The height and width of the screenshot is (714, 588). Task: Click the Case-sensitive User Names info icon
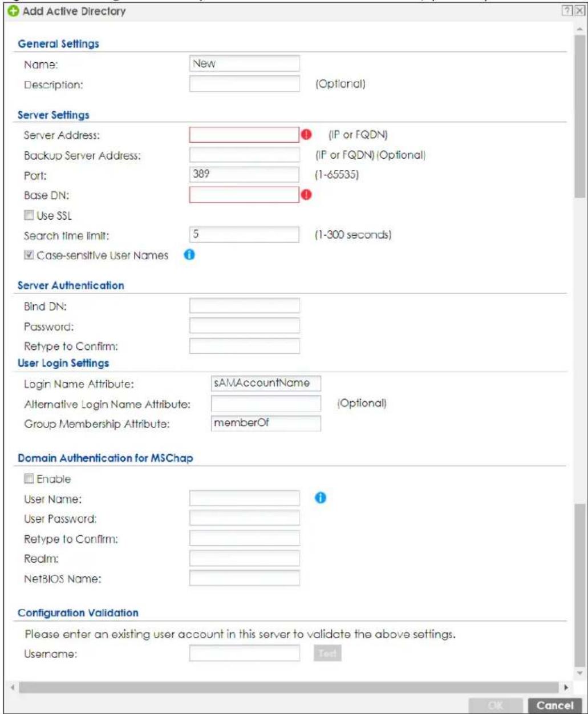point(189,255)
